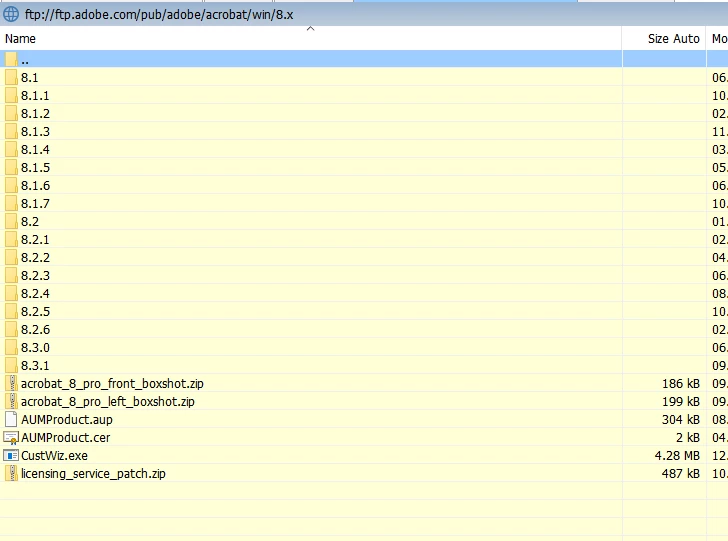Click the 8.3.1 folder icon
The height and width of the screenshot is (541, 728).
(11, 365)
